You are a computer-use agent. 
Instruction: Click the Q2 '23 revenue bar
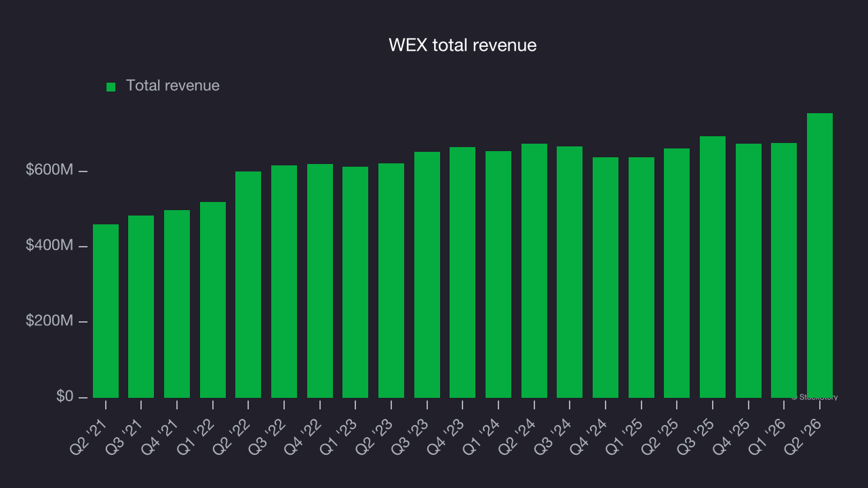coord(391,281)
